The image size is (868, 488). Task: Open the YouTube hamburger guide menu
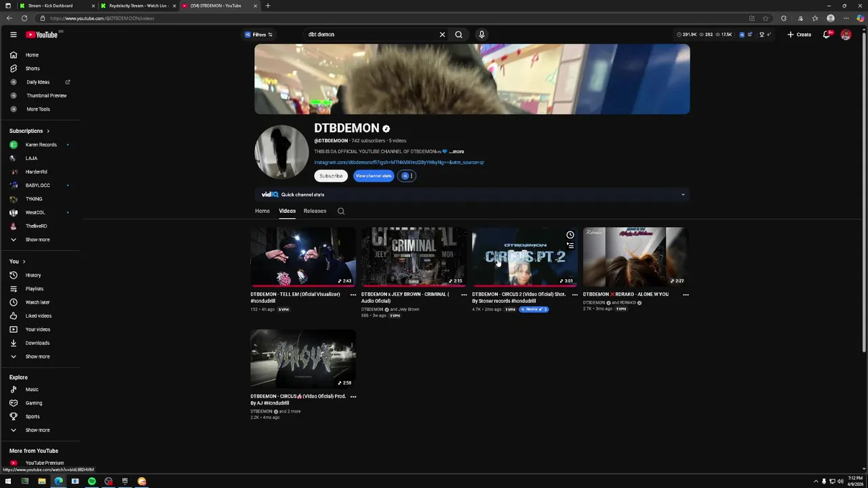point(13,35)
